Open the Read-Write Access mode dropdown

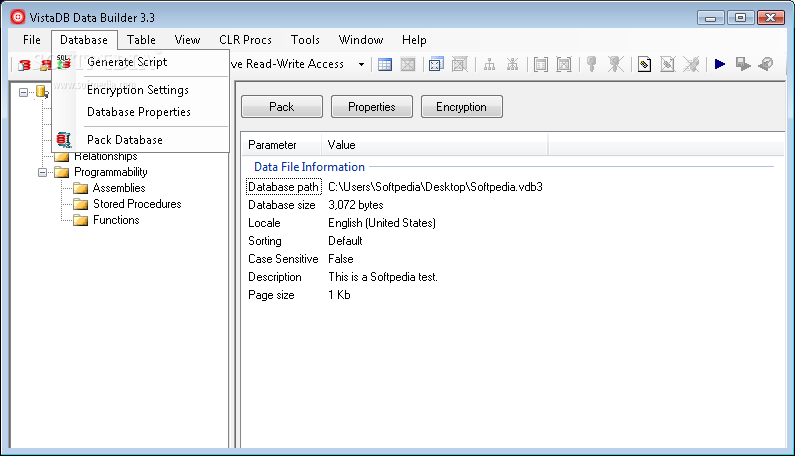tap(361, 64)
